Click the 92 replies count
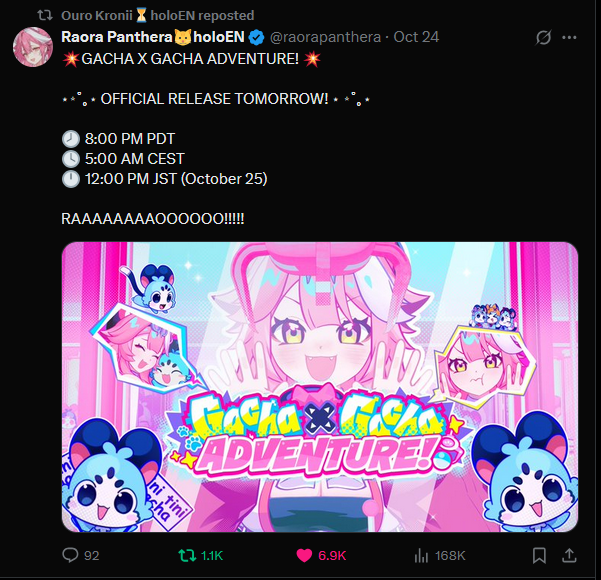 (x=92, y=555)
